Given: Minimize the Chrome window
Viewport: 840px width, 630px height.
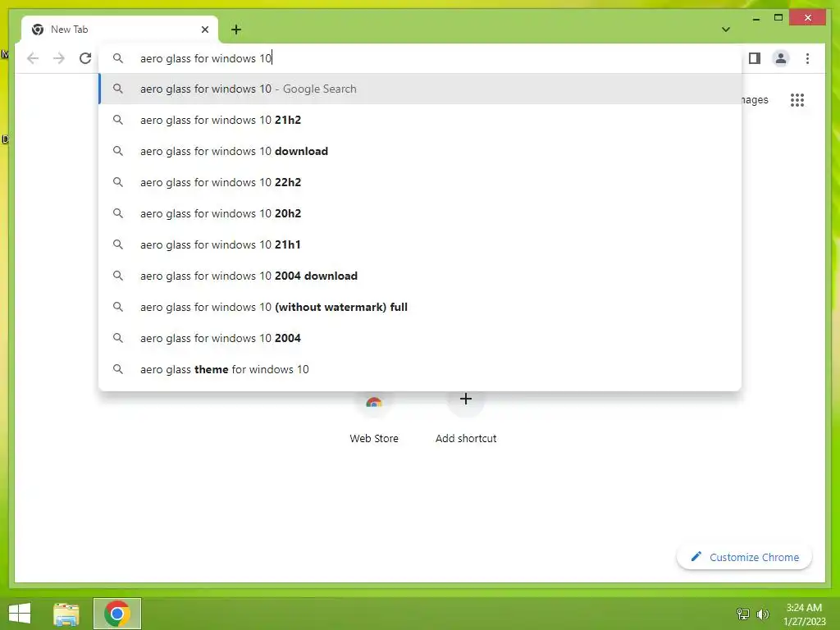Looking at the screenshot, I should point(756,18).
